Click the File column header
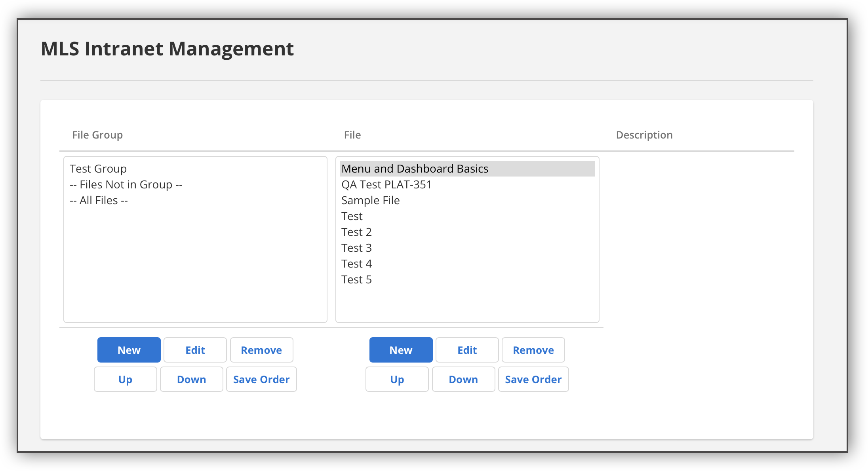Image resolution: width=868 pixels, height=471 pixels. click(x=352, y=135)
